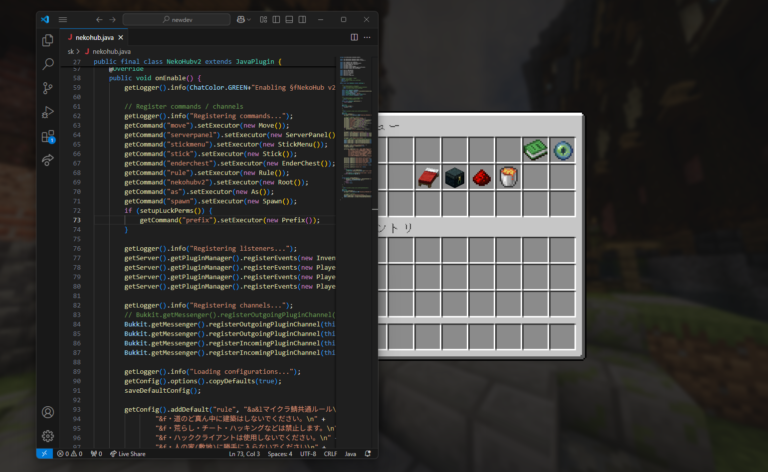This screenshot has height=472, width=768.
Task: Open the Explorer view in activity bar
Action: pyautogui.click(x=47, y=40)
